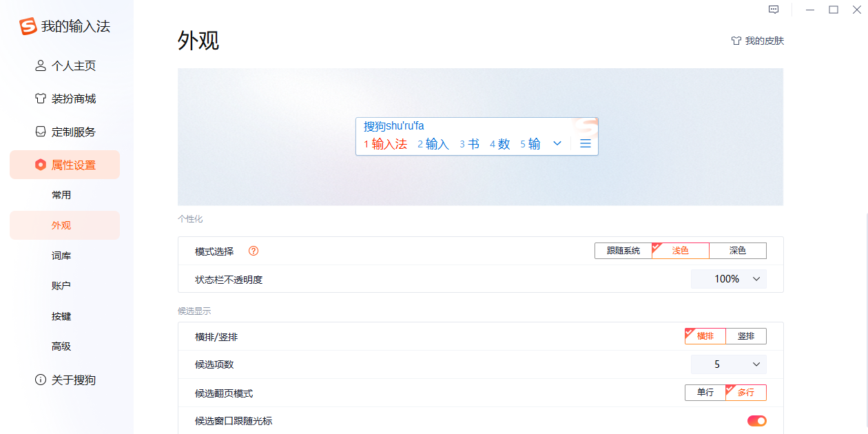868x434 pixels.
Task: Click the 我的输入法 title text
Action: click(x=76, y=27)
